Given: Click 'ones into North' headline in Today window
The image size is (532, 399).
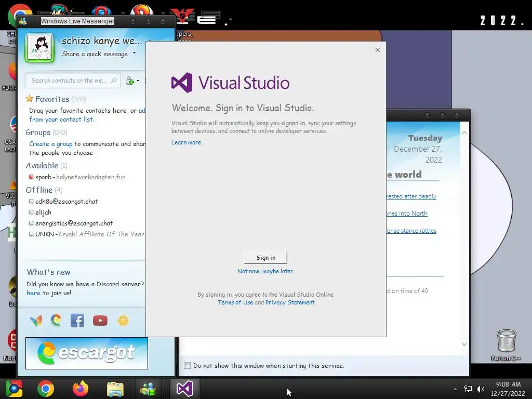Looking at the screenshot, I should pos(407,214).
